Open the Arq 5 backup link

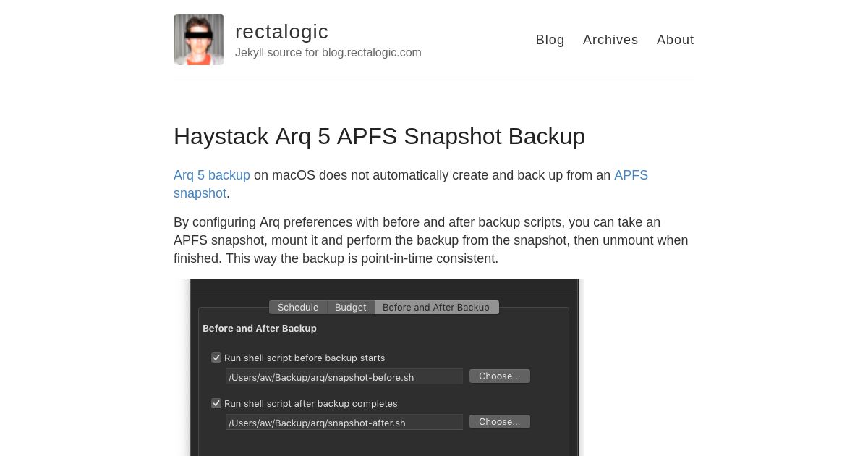click(212, 175)
